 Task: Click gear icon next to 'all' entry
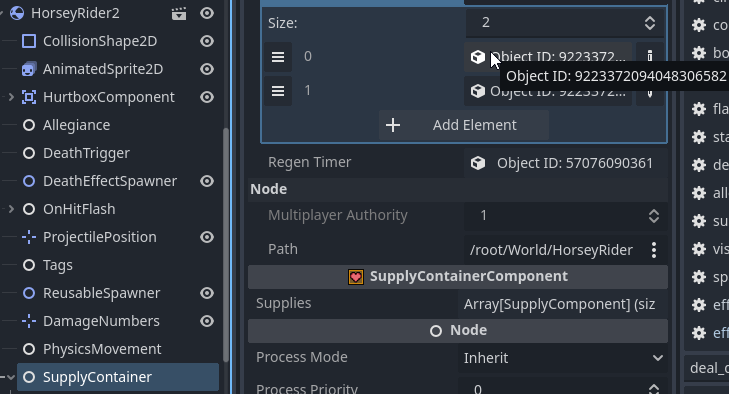pyautogui.click(x=699, y=193)
